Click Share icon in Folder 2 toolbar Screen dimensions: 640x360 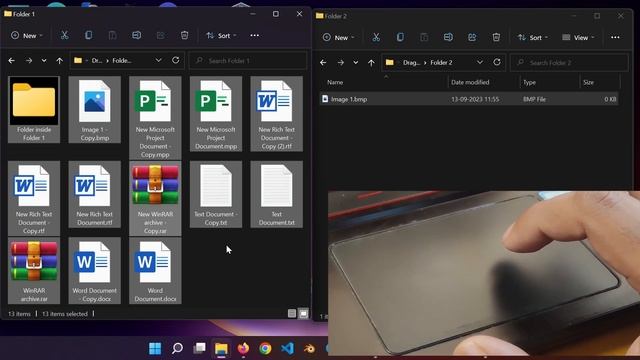[x=472, y=38]
